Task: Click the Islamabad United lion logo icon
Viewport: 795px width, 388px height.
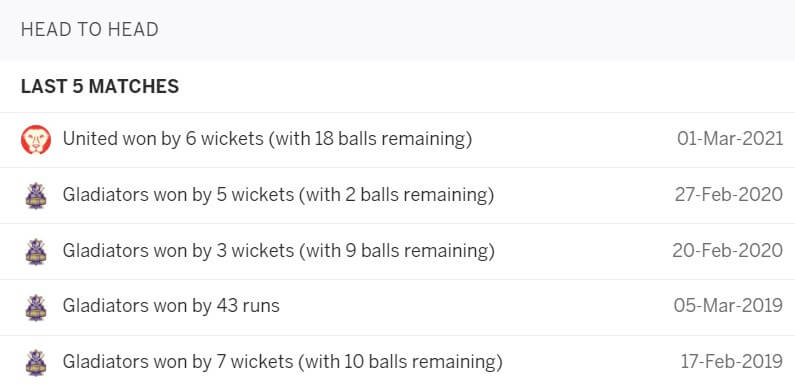Action: (35, 139)
